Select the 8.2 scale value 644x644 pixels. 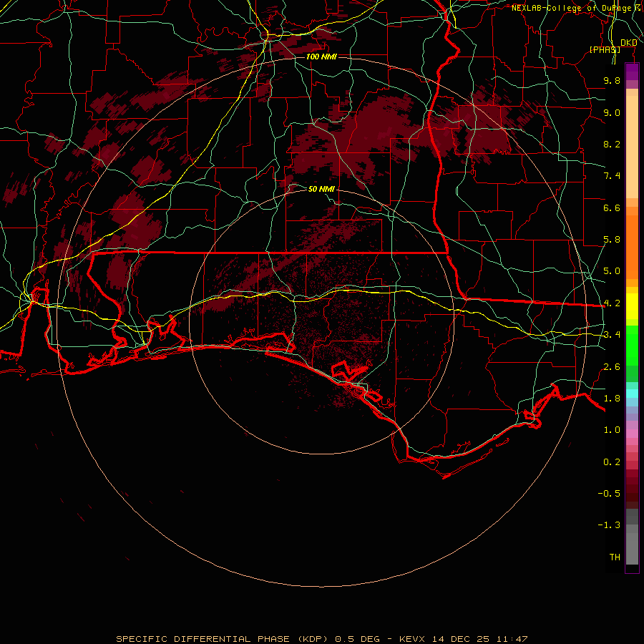point(612,144)
